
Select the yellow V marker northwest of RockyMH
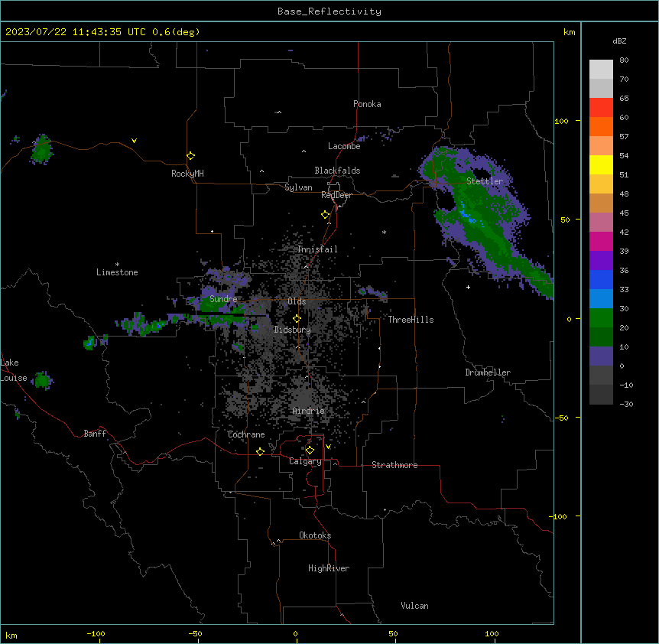(x=134, y=141)
